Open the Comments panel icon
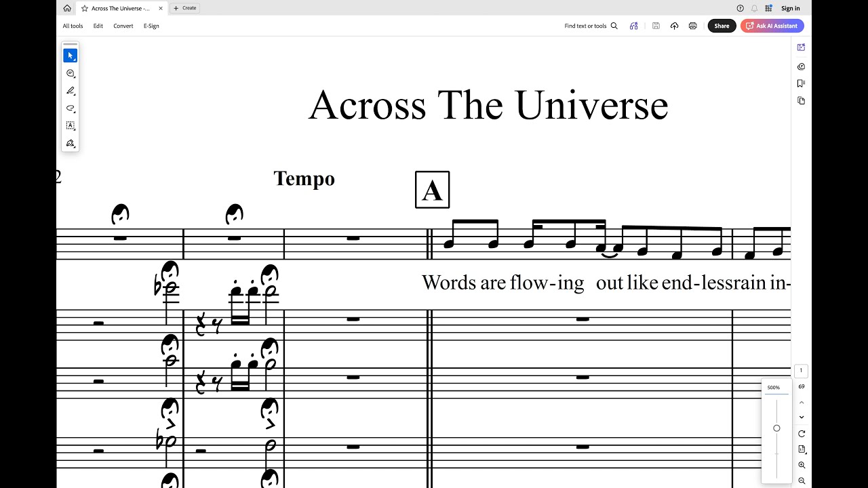Screen dimensions: 868x488 click(801, 66)
